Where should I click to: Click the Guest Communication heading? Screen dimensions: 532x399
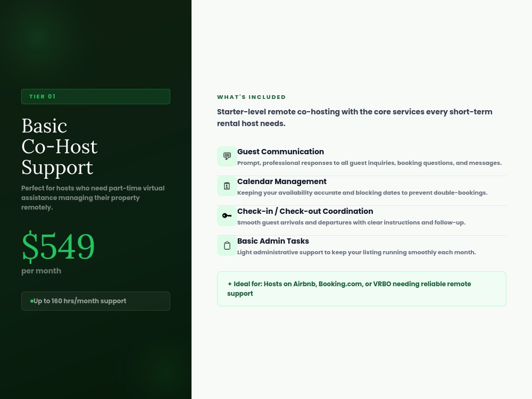point(280,152)
